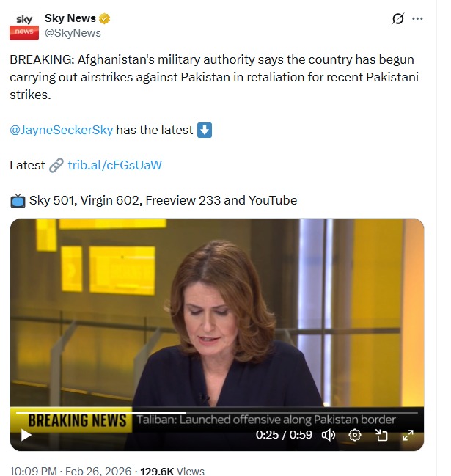Click the video frame showing the news anchor
451x476 pixels.
click(216, 312)
